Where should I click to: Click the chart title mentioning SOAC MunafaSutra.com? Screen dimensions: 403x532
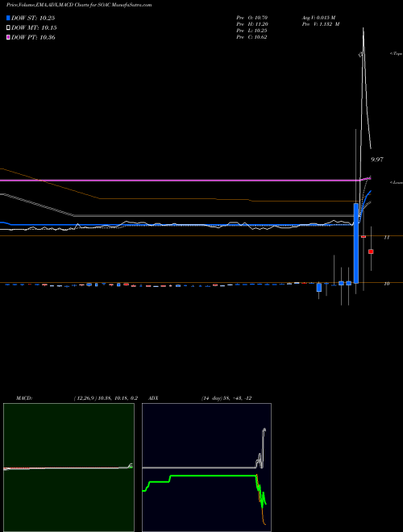[x=79, y=5]
